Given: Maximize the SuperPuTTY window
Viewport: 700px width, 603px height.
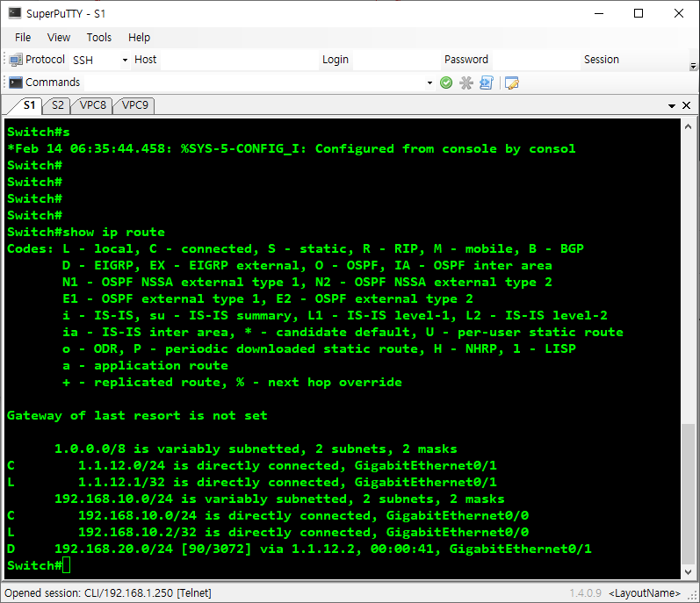Looking at the screenshot, I should point(639,13).
